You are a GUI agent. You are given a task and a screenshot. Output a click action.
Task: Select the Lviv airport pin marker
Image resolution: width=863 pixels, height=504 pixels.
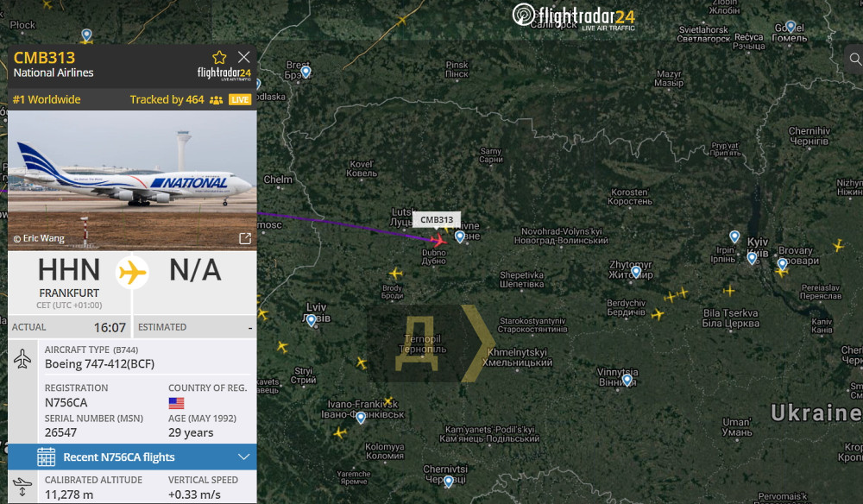point(312,320)
